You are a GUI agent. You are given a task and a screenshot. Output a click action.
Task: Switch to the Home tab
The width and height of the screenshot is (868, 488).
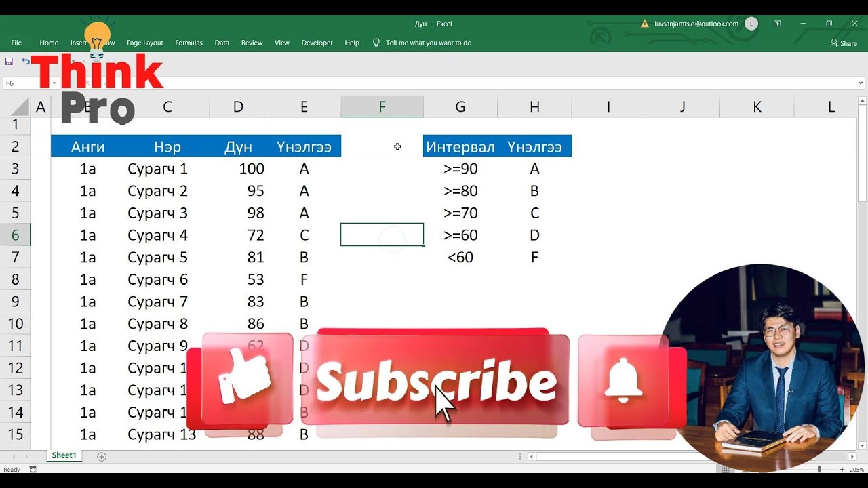[49, 43]
